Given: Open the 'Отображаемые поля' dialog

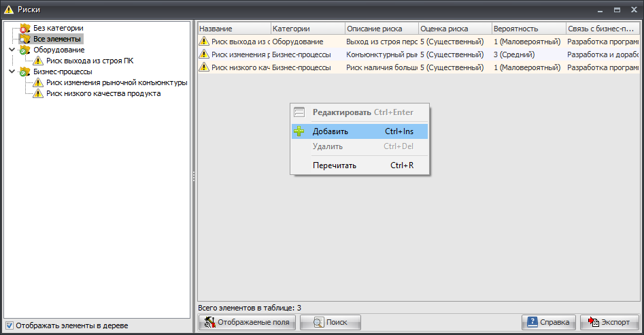Looking at the screenshot, I should [247, 323].
